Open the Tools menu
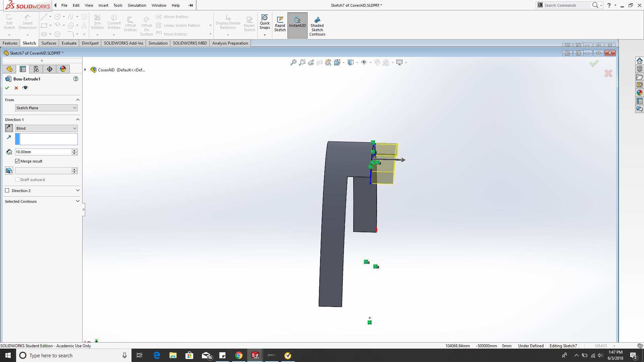Screen dimensions: 644x362 118,5
